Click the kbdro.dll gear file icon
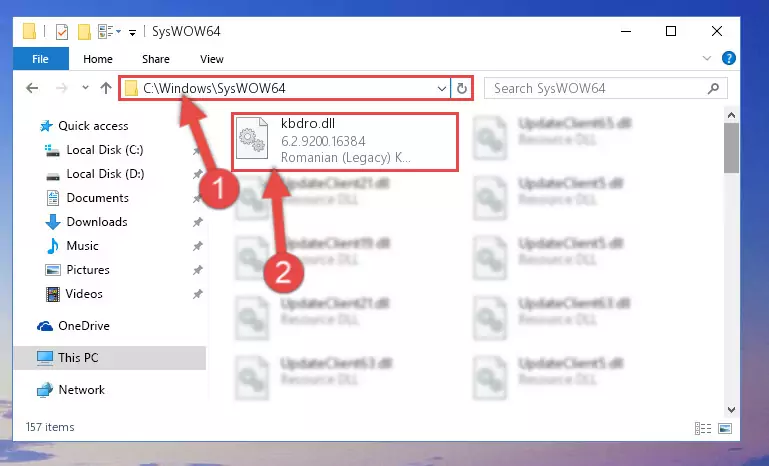This screenshot has height=466, width=769. tap(252, 139)
